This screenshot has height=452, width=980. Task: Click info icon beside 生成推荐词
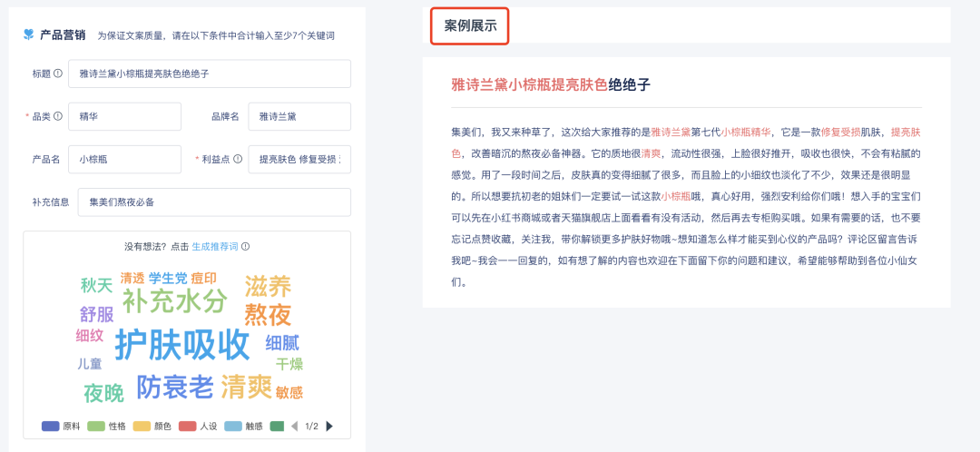(x=246, y=246)
